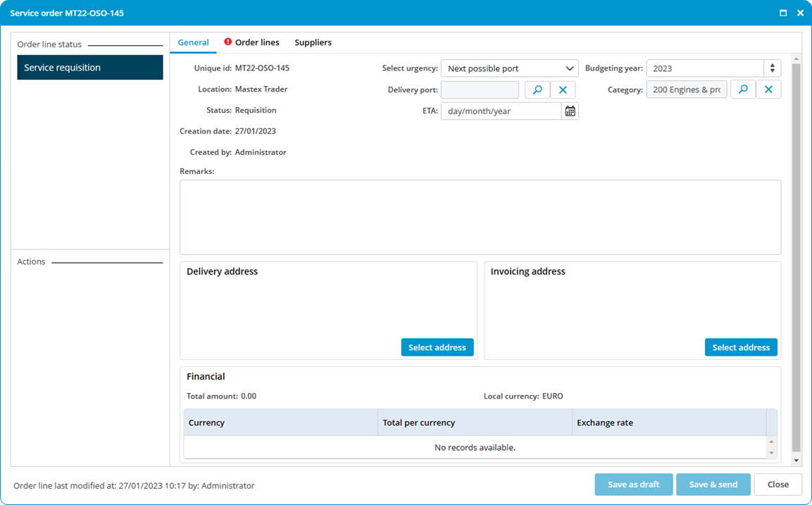Click the Order lines error indicator icon
Screen dimensions: 812x505
228,42
